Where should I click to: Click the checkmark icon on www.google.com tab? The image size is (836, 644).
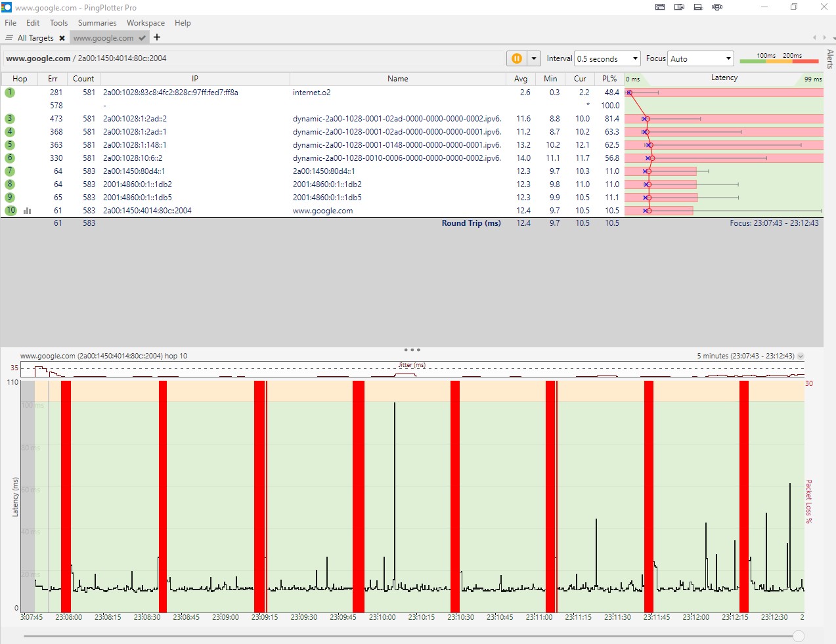click(x=142, y=38)
